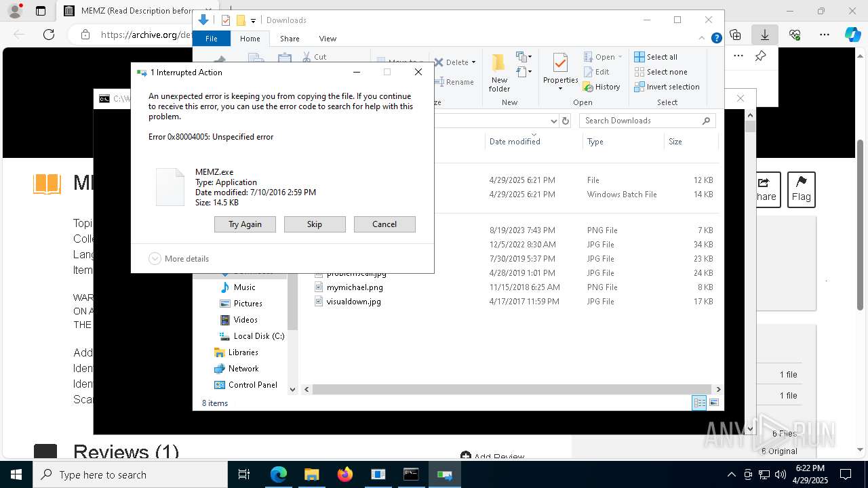
Task: Click the navigation pane scroll-down arrow
Action: 293,390
